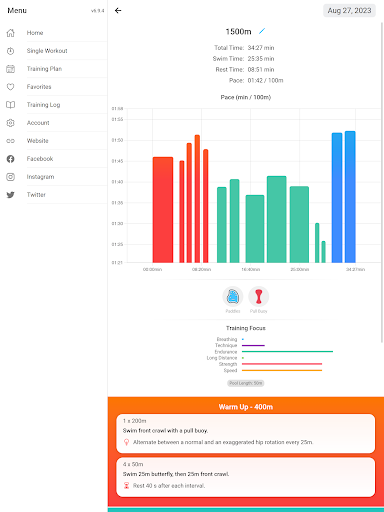The height and width of the screenshot is (512, 384).
Task: Click the Twitter bird icon
Action: pos(10,195)
